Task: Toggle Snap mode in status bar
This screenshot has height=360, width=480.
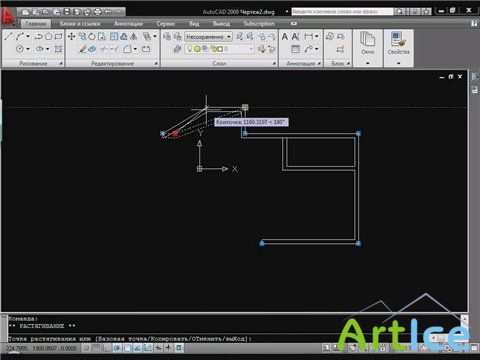Action: 86,348
